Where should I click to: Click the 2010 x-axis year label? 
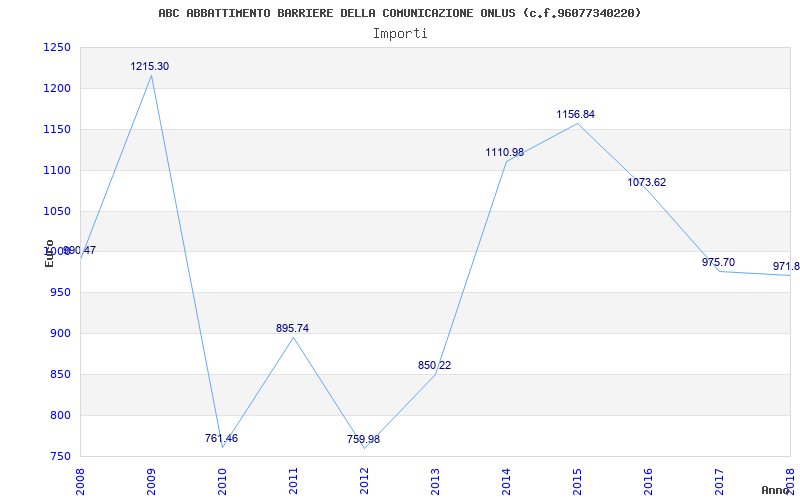[x=222, y=481]
